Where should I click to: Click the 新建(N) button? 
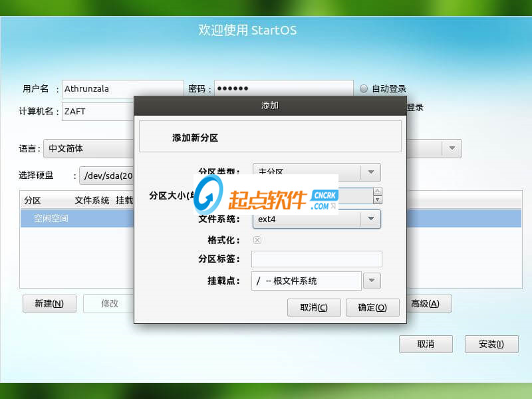coord(49,303)
